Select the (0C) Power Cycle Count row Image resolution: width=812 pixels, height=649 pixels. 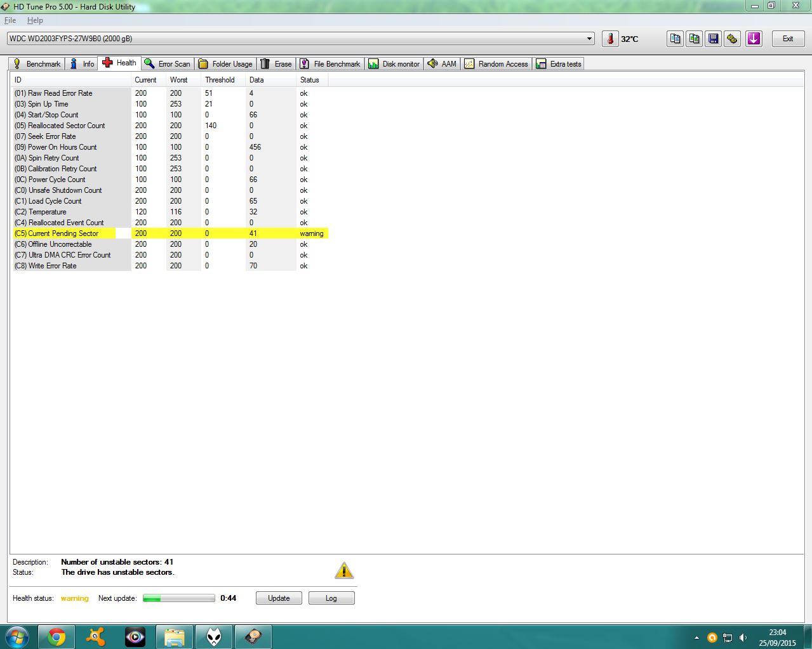[170, 180]
